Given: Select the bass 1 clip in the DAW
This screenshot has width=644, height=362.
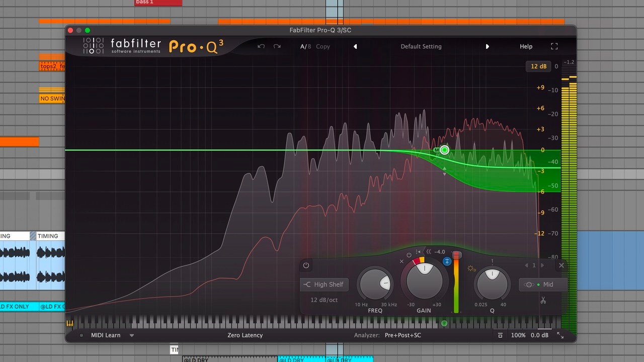Looking at the screenshot, I should [x=158, y=3].
